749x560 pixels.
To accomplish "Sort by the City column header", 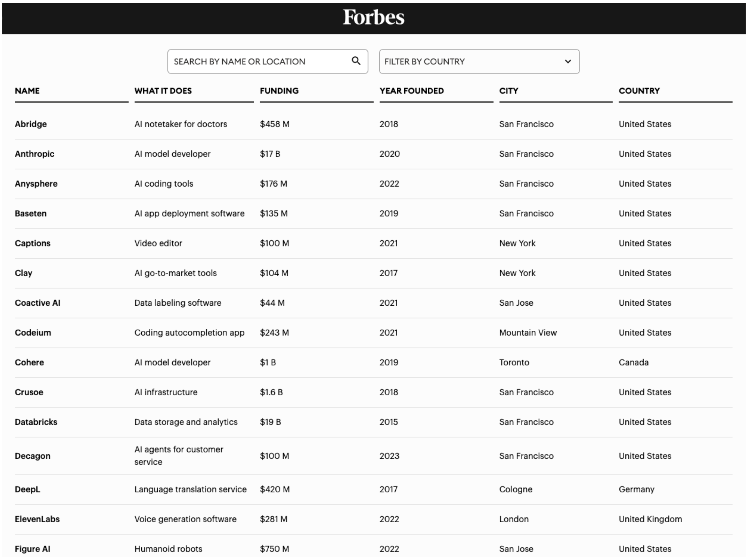I will pyautogui.click(x=509, y=91).
